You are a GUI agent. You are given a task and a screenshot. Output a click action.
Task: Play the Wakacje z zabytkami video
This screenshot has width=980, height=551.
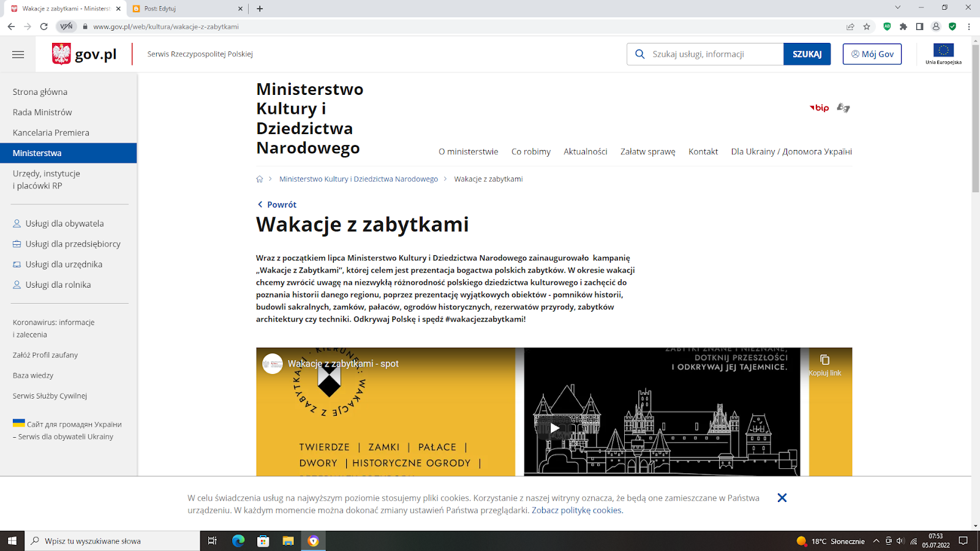tap(554, 428)
